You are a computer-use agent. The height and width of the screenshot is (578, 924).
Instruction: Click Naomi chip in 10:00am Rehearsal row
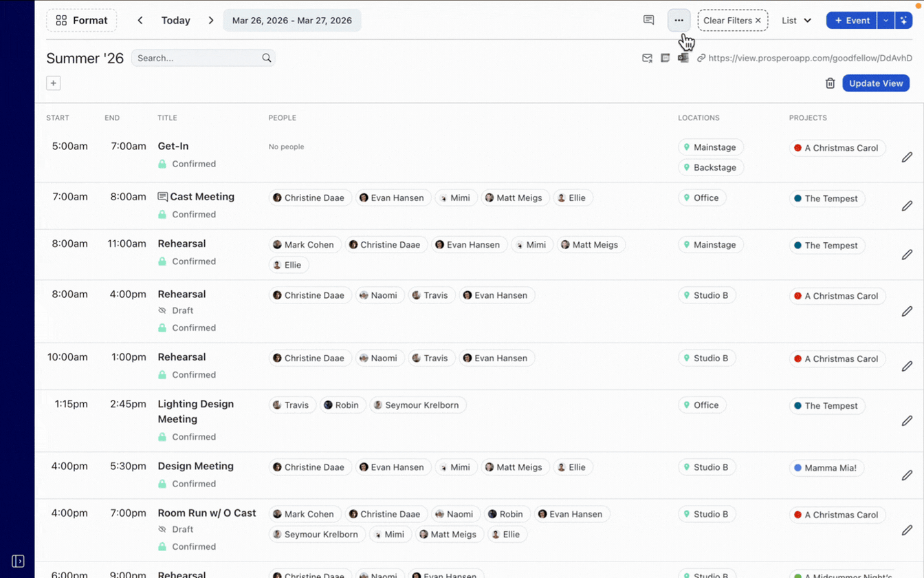379,358
